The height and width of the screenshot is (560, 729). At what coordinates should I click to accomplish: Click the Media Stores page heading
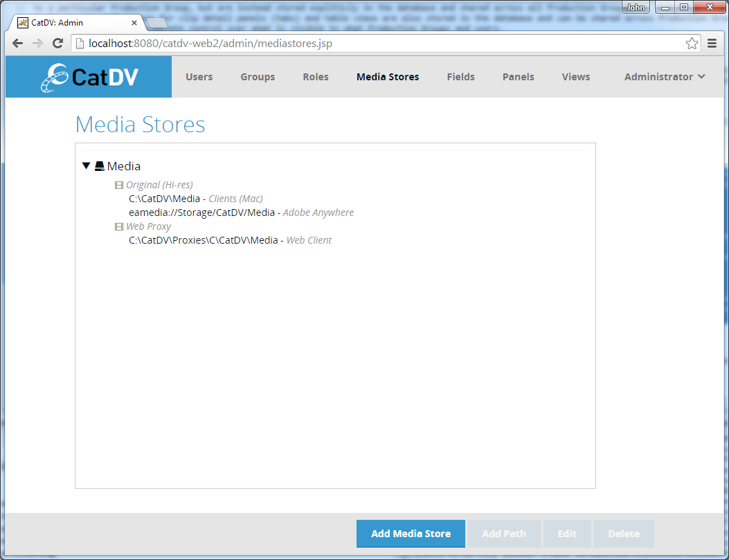tap(141, 125)
